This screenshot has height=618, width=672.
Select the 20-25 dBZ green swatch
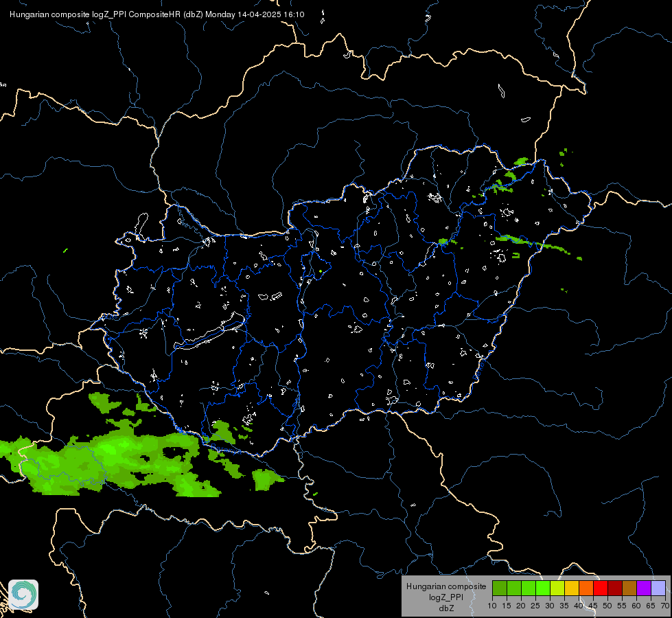click(x=529, y=588)
